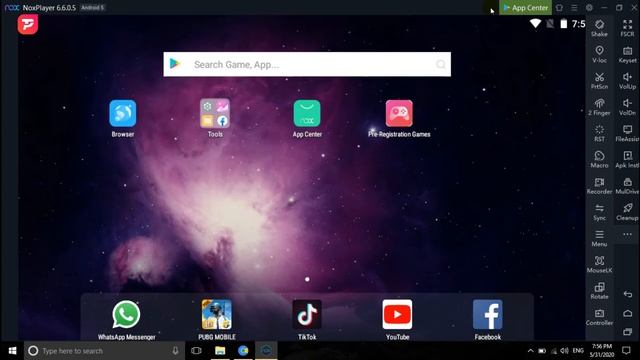The width and height of the screenshot is (640, 360).
Task: Open the taskbar browser icon
Action: (243, 351)
